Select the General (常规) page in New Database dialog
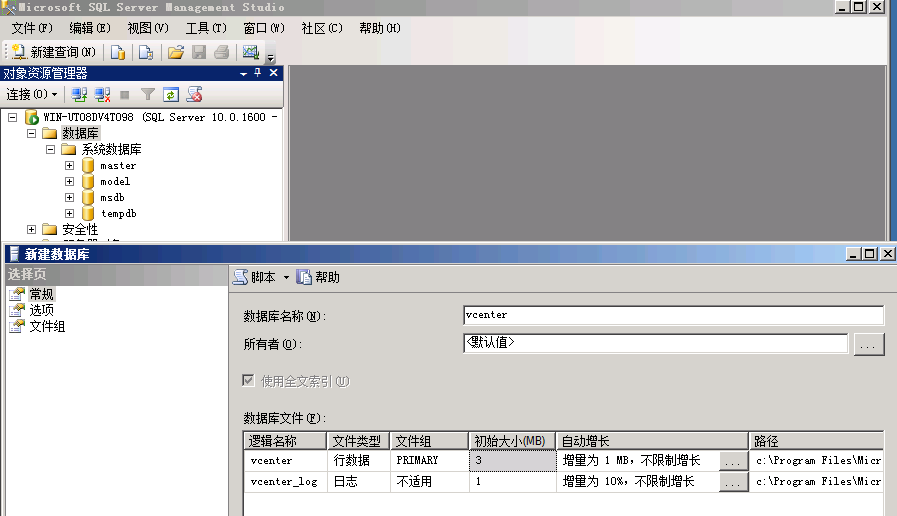The image size is (897, 516). tap(41, 294)
